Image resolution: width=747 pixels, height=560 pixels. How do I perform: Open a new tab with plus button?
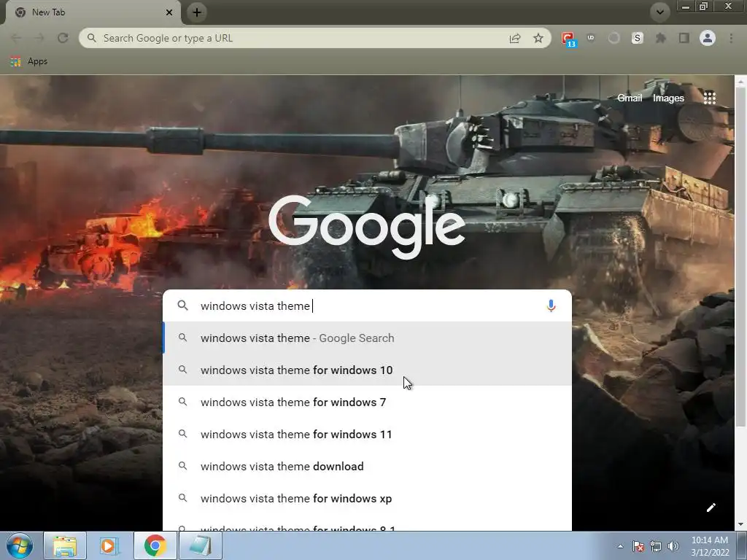click(197, 12)
